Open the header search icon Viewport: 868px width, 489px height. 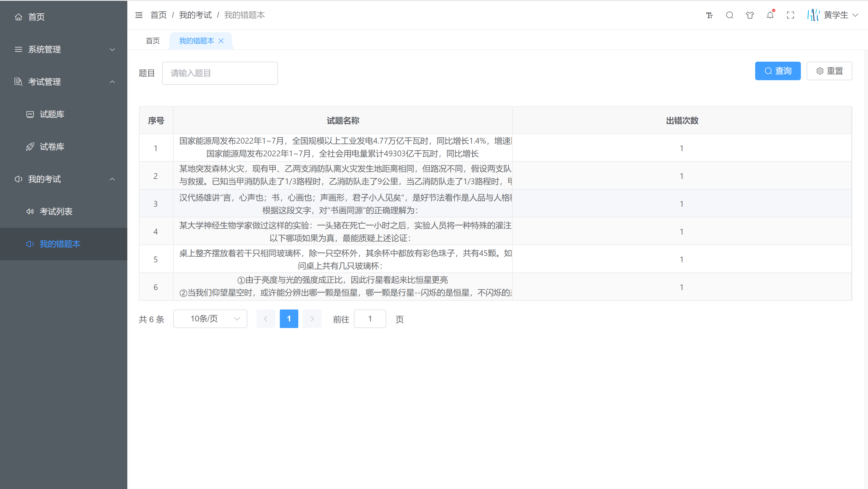(729, 15)
